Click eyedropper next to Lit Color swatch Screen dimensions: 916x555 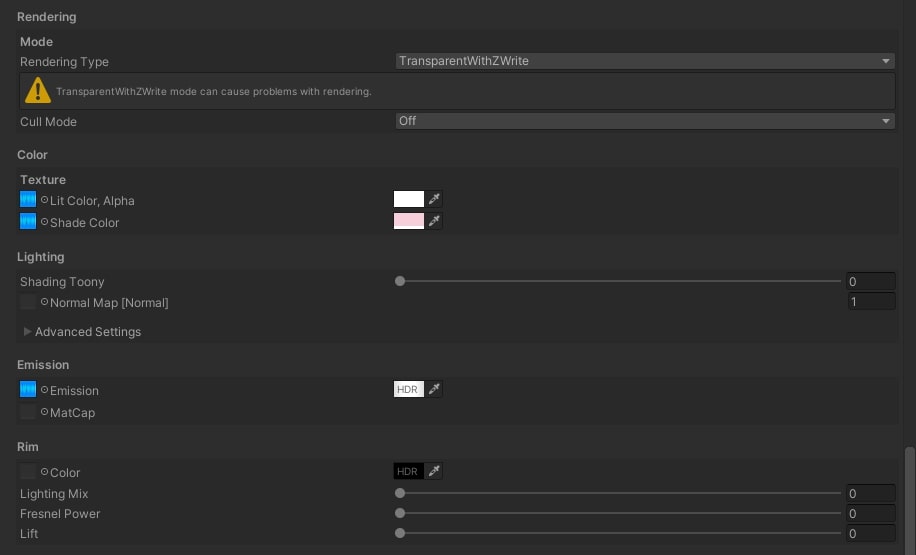click(x=434, y=200)
